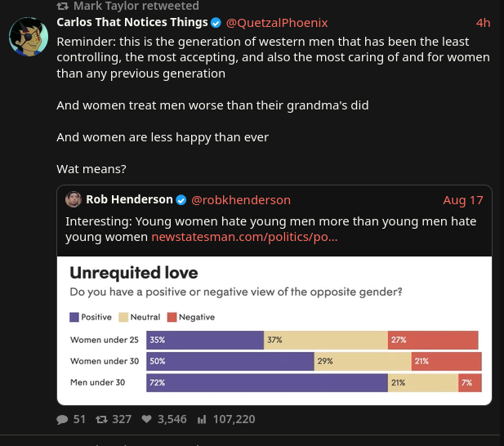Image resolution: width=504 pixels, height=446 pixels.
Task: Follow the newstatesman.com article link
Action: click(244, 237)
